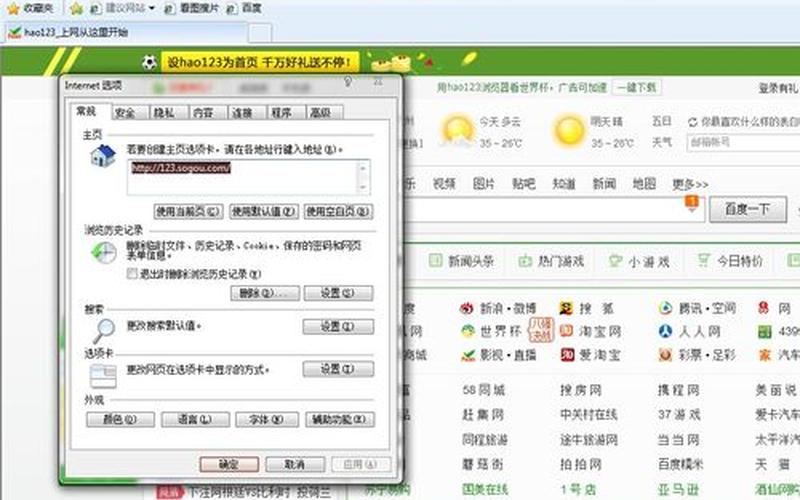This screenshot has height=500, width=800.
Task: Click the 使用当前页 button
Action: click(x=188, y=211)
